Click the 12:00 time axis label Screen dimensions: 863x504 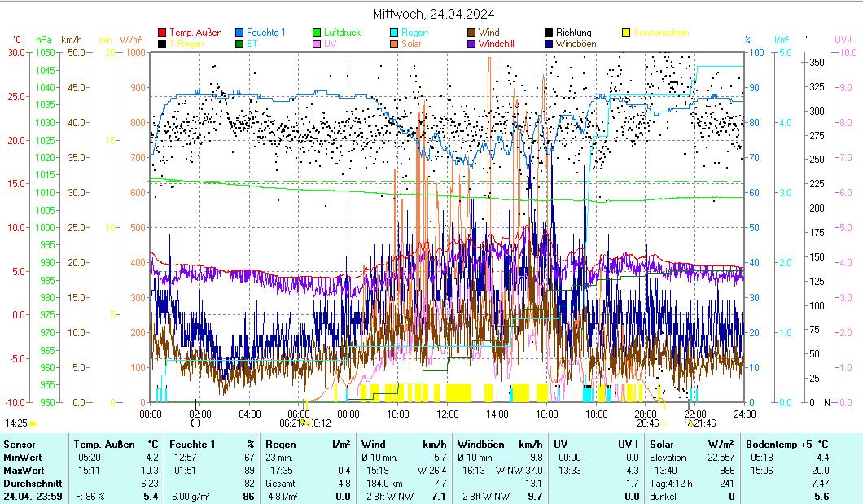[447, 414]
